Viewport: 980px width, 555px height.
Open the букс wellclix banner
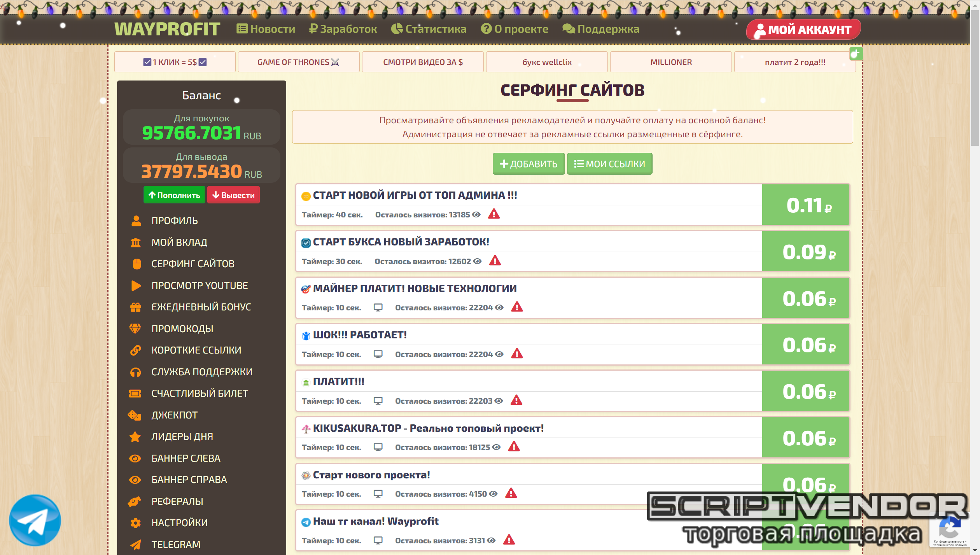[x=547, y=62]
